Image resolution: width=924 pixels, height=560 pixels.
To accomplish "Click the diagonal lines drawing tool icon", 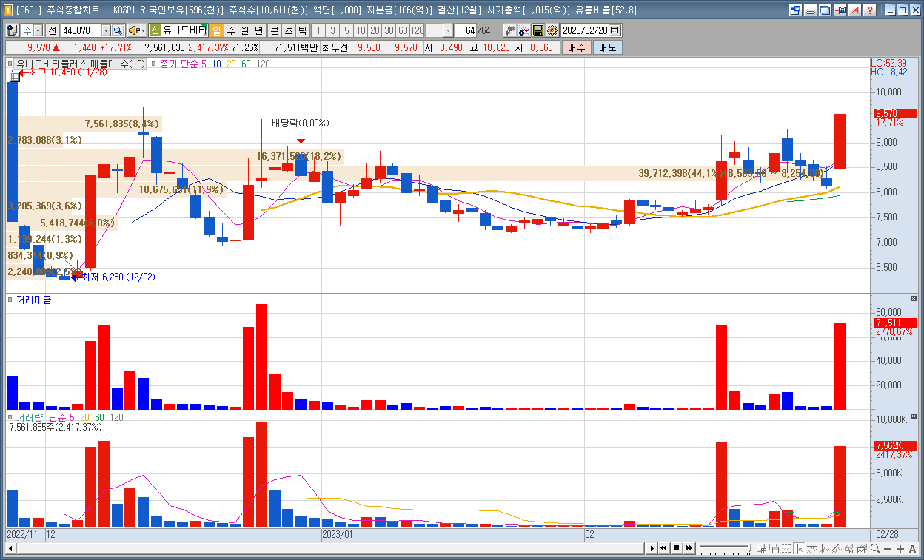I will [837, 548].
